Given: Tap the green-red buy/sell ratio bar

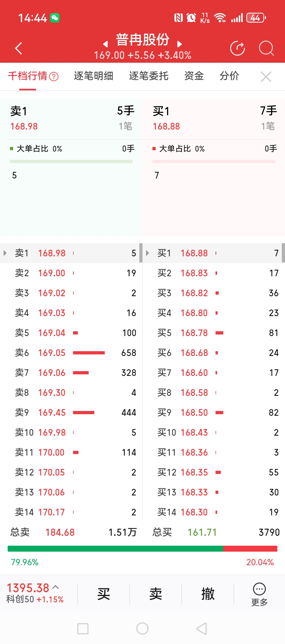Looking at the screenshot, I should [142, 548].
